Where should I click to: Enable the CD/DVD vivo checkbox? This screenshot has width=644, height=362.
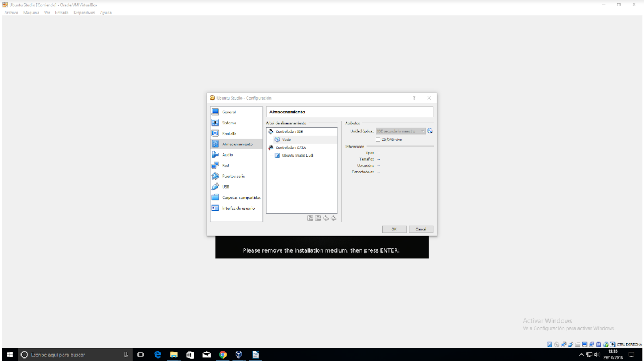tap(378, 139)
